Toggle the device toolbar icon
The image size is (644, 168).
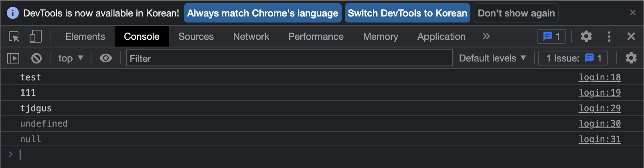pyautogui.click(x=36, y=37)
